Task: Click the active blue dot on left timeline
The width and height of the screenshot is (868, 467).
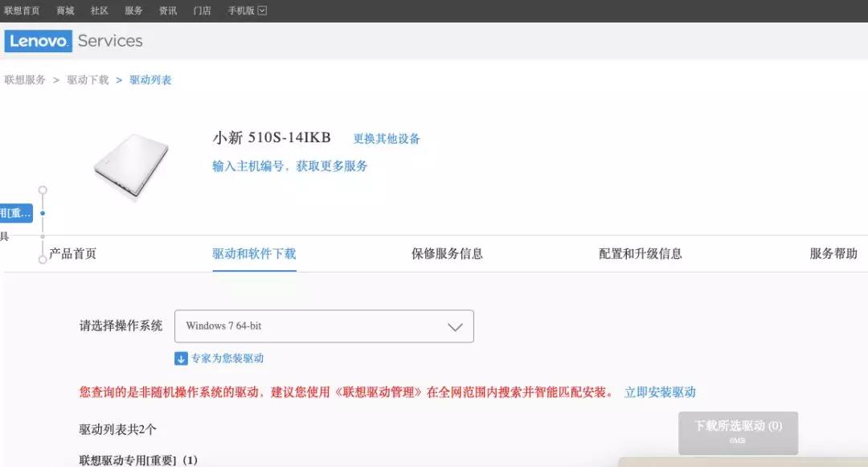Action: 42,214
